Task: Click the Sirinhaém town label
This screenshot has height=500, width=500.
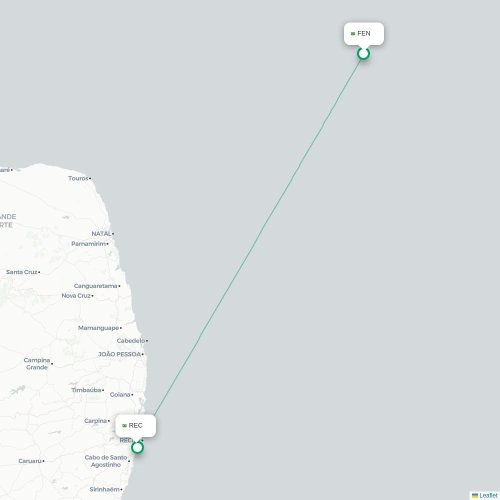Action: point(104,489)
